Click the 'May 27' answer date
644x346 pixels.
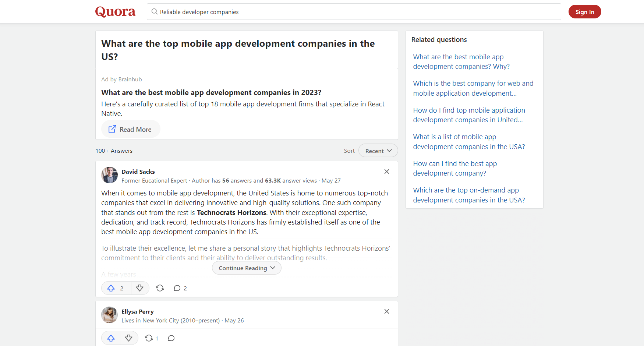pos(331,181)
